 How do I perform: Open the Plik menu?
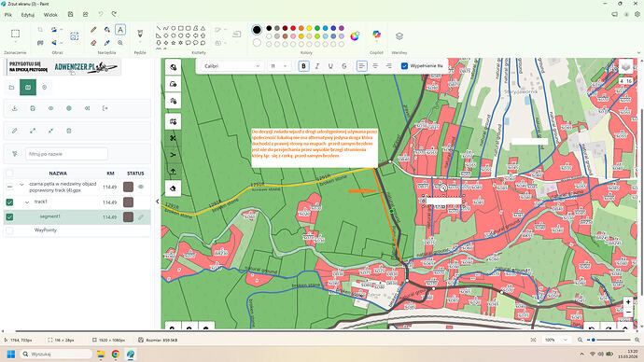tap(8, 15)
